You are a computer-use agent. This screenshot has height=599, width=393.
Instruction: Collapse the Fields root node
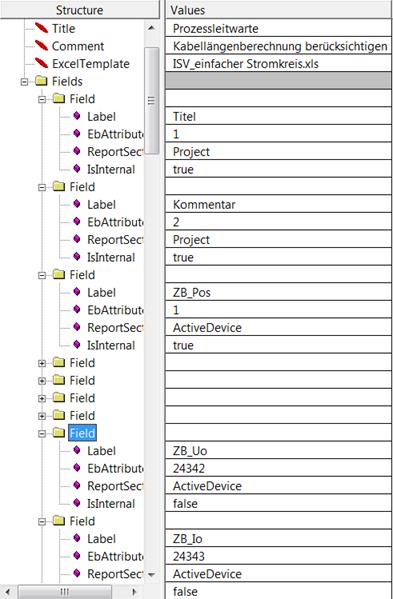coord(24,81)
